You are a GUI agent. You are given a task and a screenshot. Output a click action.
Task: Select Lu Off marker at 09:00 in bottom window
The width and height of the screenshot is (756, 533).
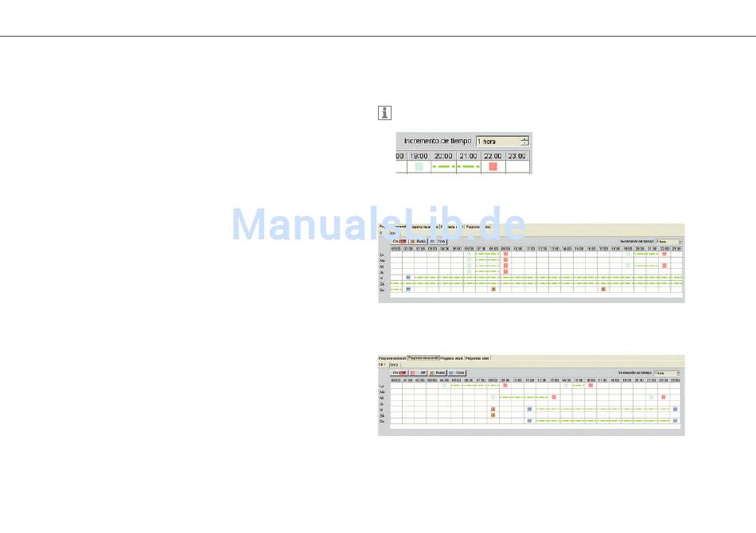pos(505,385)
